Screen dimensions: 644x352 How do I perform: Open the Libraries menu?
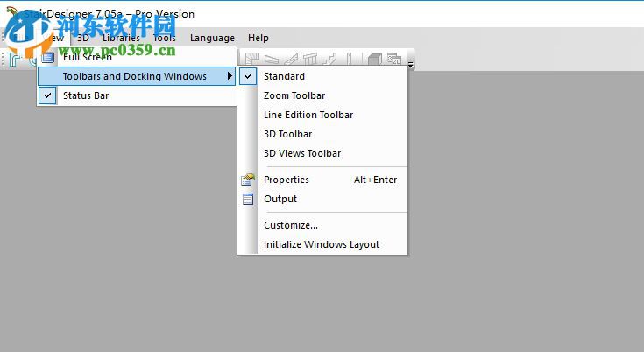click(121, 38)
